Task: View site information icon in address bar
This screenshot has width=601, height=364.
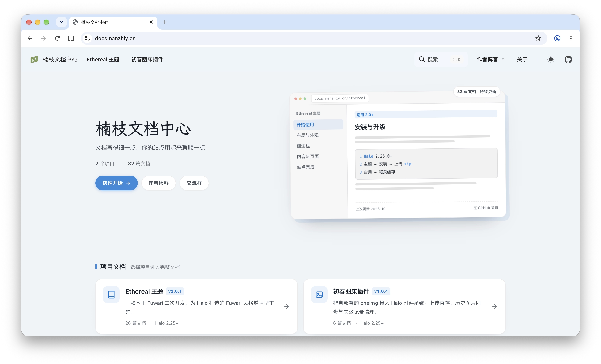Action: 87,38
